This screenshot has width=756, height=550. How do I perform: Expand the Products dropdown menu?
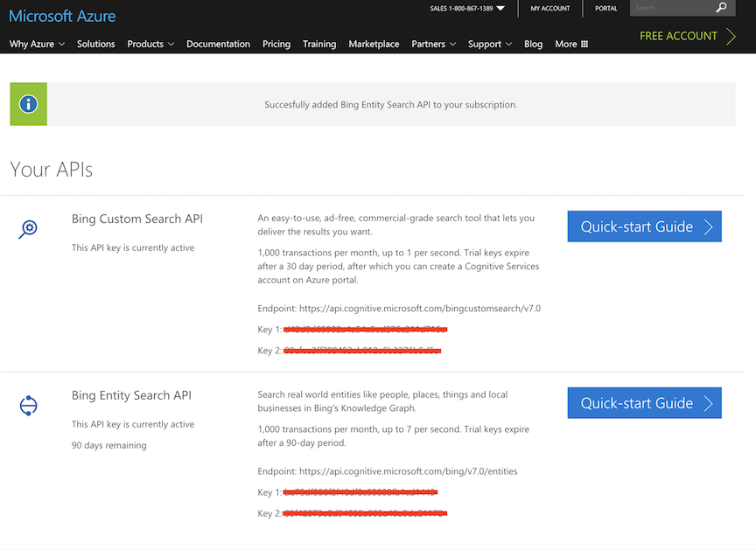[150, 44]
